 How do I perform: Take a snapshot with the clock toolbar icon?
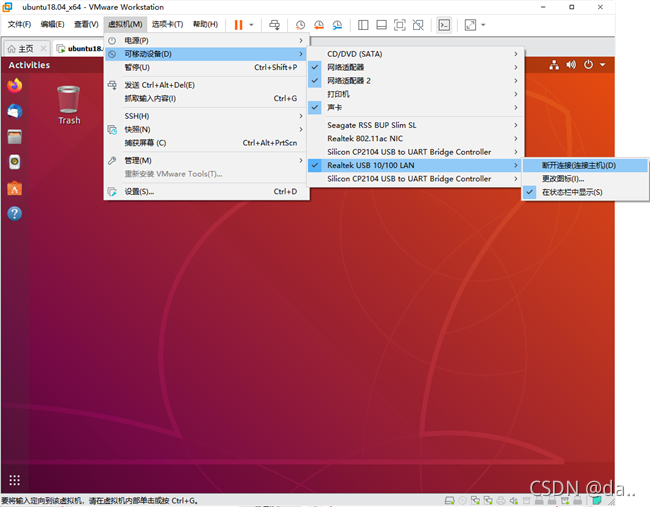pyautogui.click(x=300, y=25)
